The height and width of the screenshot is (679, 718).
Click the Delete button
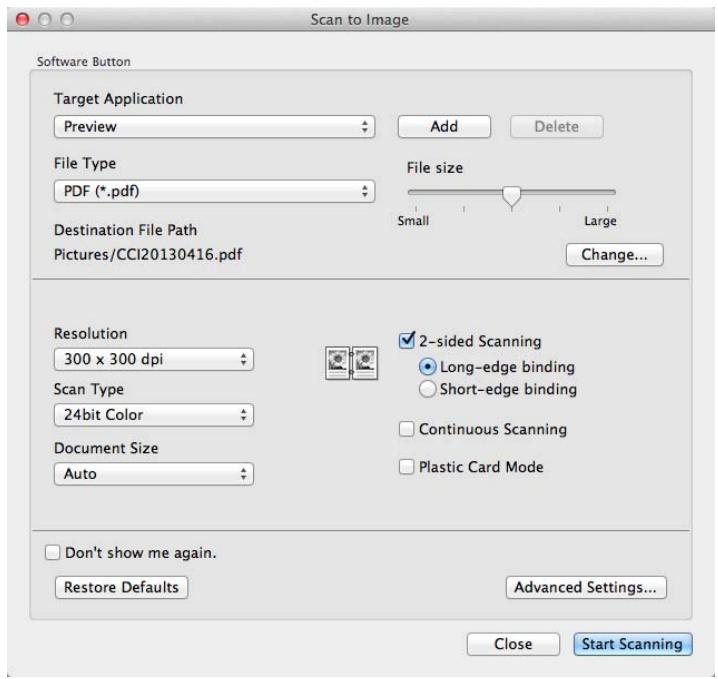pyautogui.click(x=556, y=127)
